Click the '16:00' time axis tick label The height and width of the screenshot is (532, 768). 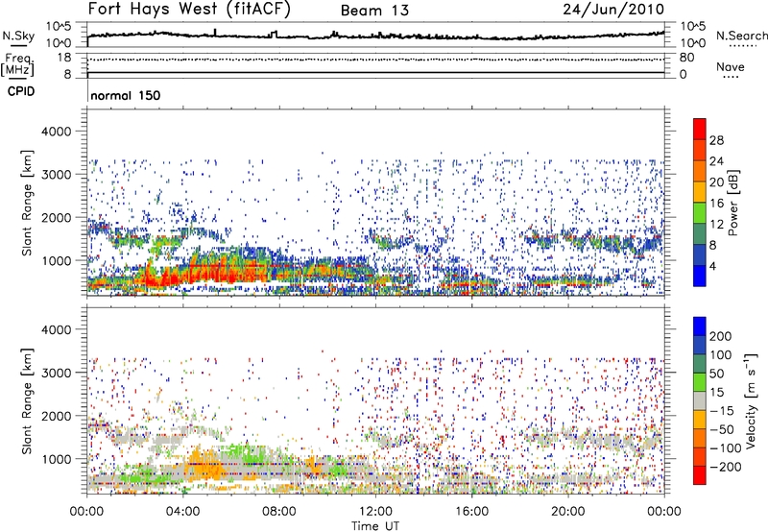pyautogui.click(x=471, y=512)
